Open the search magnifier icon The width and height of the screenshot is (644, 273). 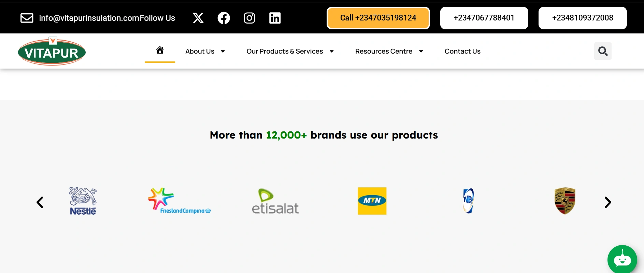click(x=603, y=51)
